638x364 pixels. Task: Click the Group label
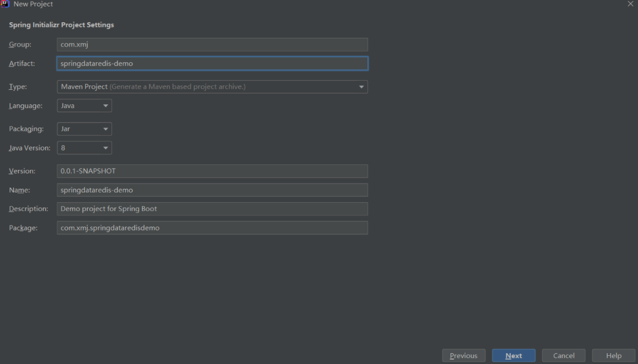(x=21, y=44)
